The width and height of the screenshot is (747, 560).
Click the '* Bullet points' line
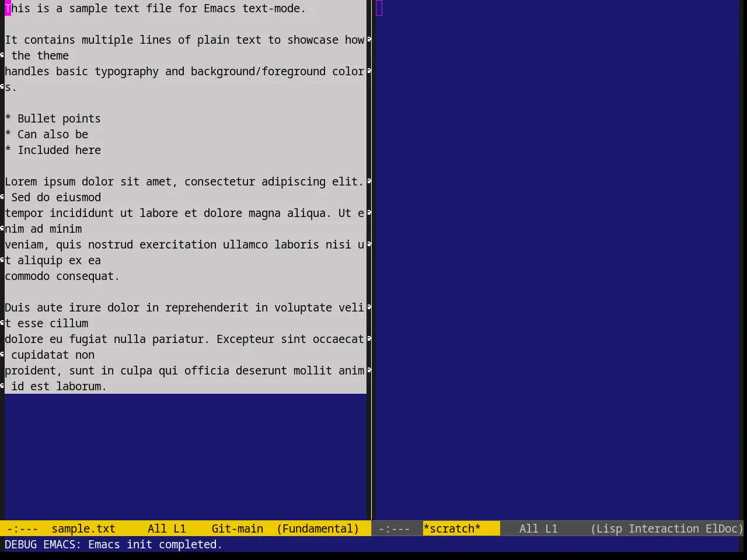[53, 118]
